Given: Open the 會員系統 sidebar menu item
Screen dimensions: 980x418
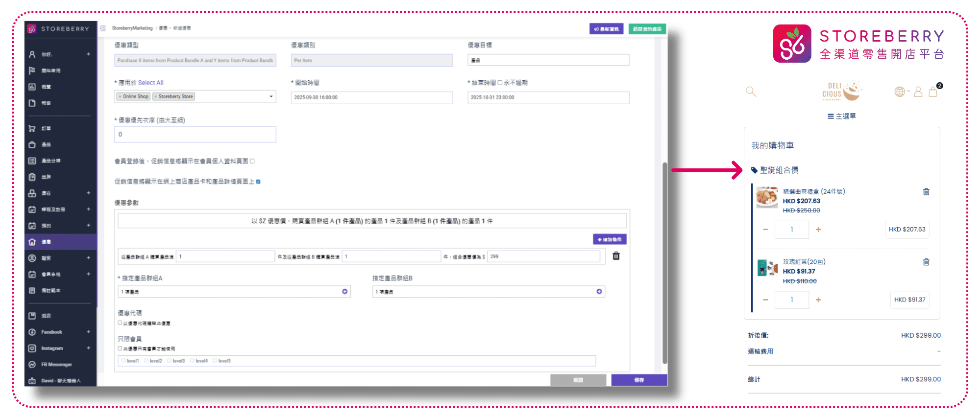Looking at the screenshot, I should click(x=61, y=274).
